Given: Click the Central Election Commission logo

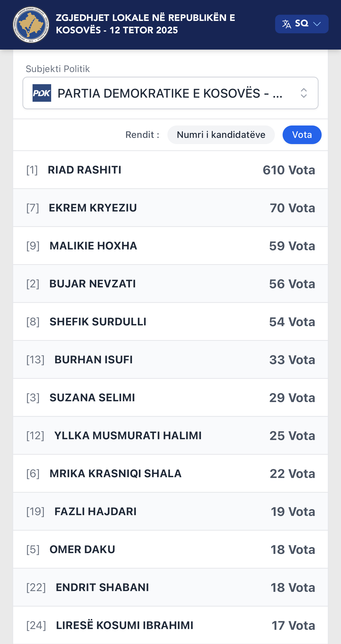Looking at the screenshot, I should 31,25.
